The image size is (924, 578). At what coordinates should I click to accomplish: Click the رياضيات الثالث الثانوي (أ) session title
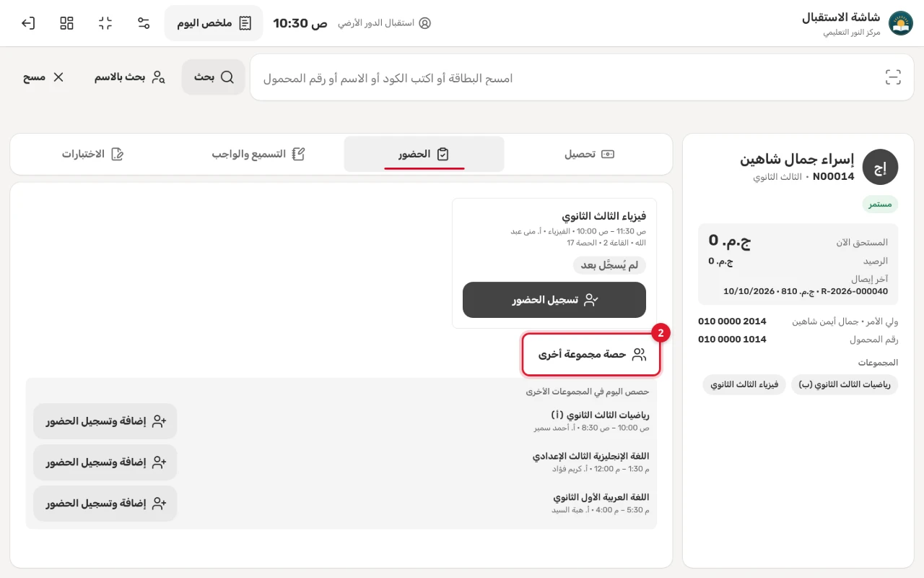click(600, 415)
